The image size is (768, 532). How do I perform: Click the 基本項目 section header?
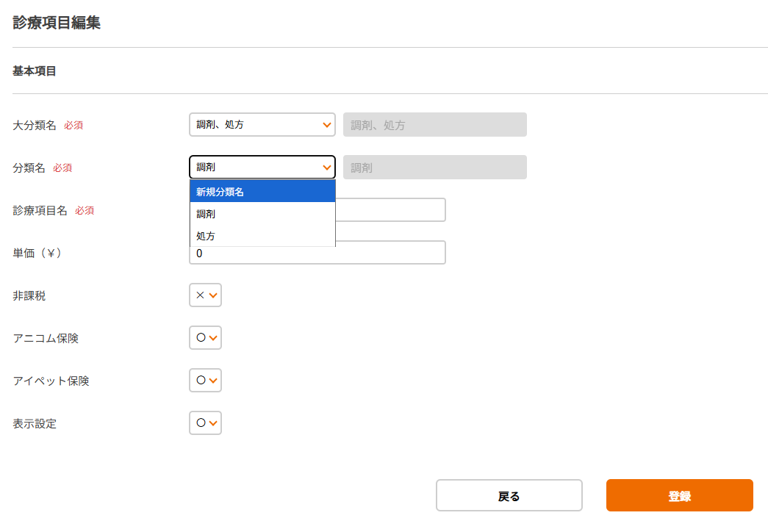35,71
